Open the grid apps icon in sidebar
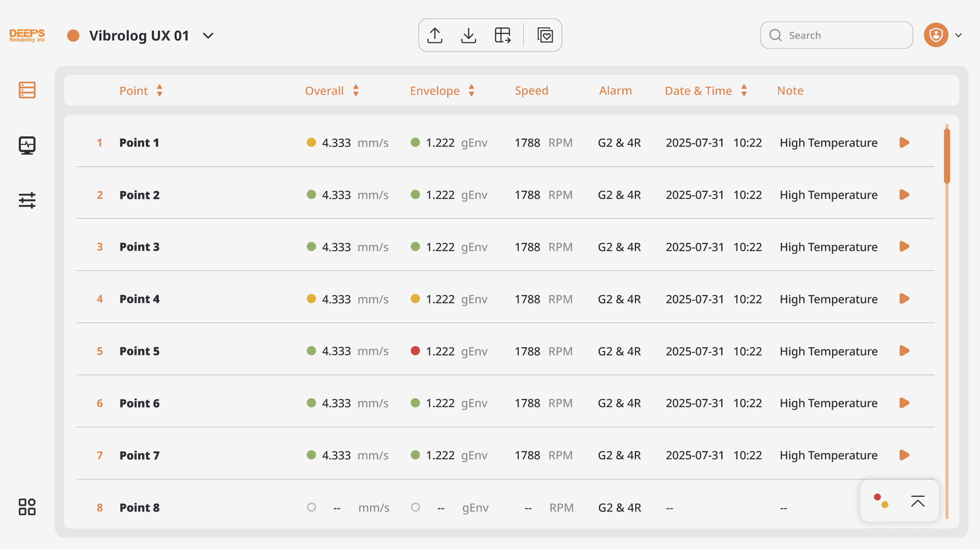This screenshot has width=980, height=549. (27, 507)
